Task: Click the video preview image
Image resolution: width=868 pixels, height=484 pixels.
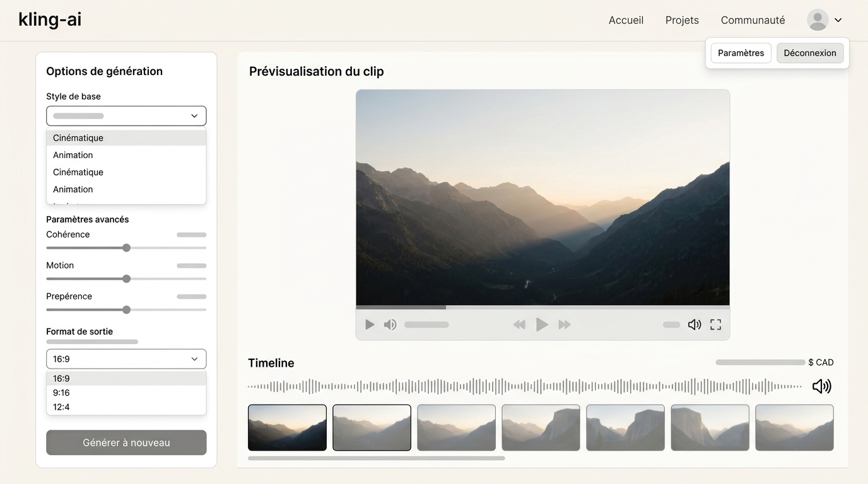Action: pyautogui.click(x=542, y=198)
